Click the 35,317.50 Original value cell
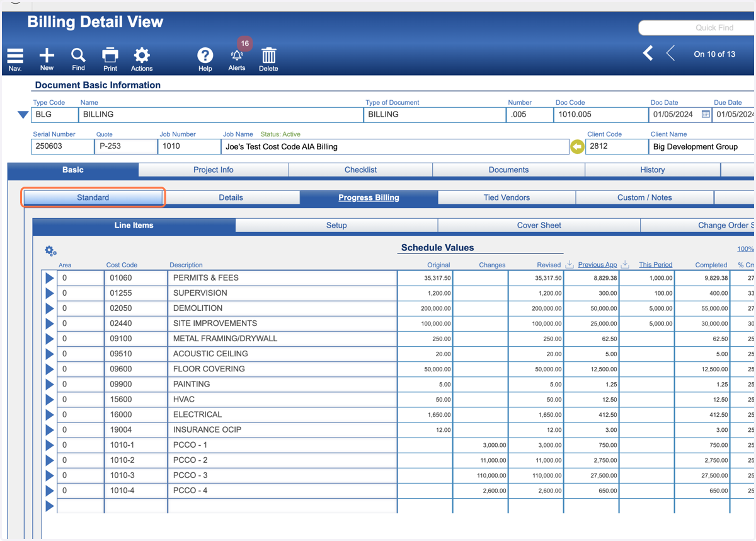Image resolution: width=756 pixels, height=541 pixels. (425, 278)
